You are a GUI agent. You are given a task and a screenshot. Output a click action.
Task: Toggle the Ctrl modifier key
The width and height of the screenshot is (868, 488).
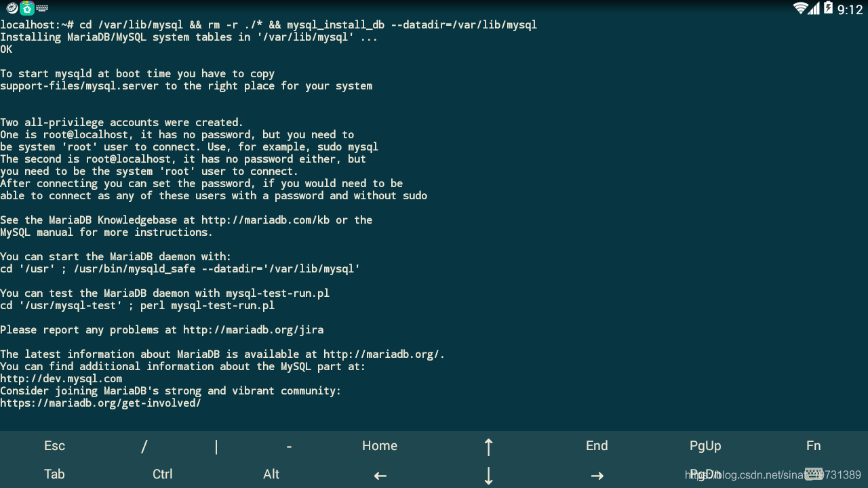163,474
